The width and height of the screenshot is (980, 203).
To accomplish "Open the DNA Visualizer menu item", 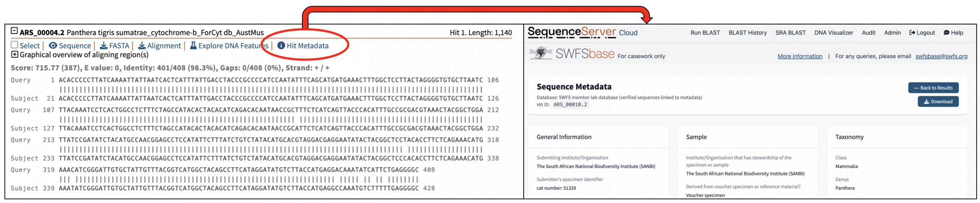I will [x=833, y=33].
